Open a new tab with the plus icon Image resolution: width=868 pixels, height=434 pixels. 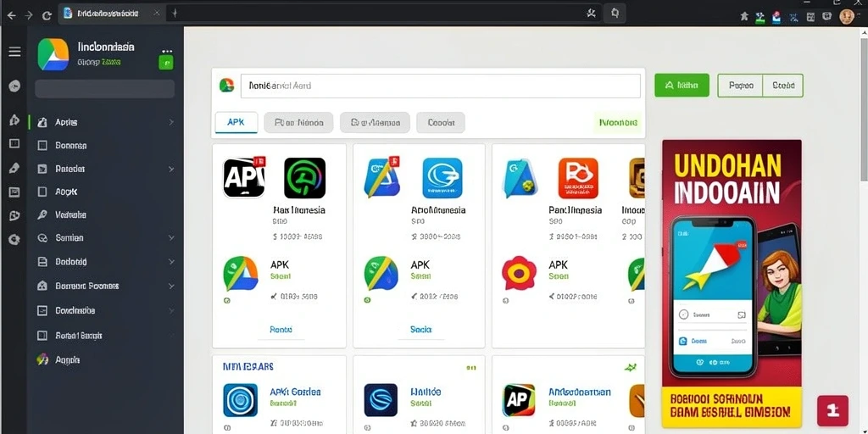coord(175,13)
